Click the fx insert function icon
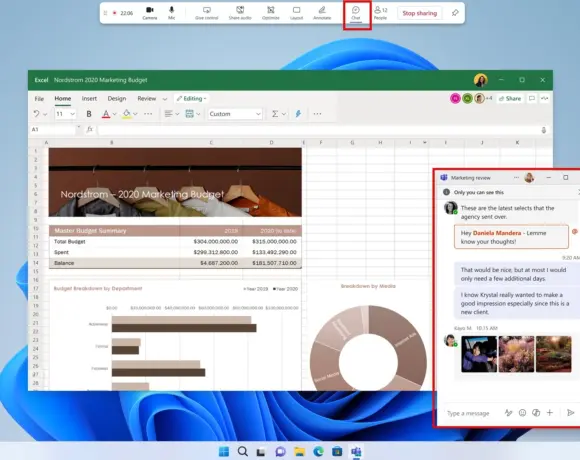This screenshot has height=460, width=580. click(x=90, y=129)
